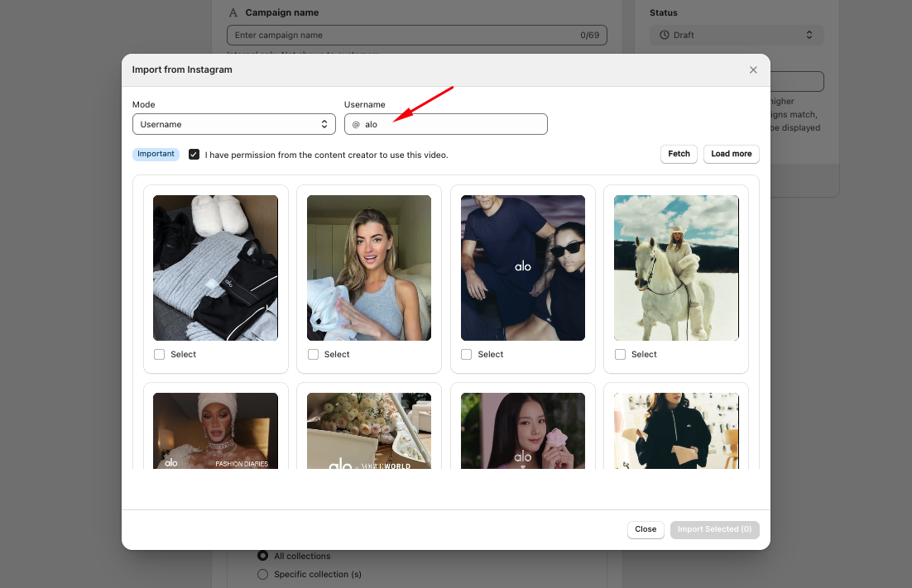Click the Import Selected (0) button
The image size is (912, 588).
pyautogui.click(x=714, y=529)
